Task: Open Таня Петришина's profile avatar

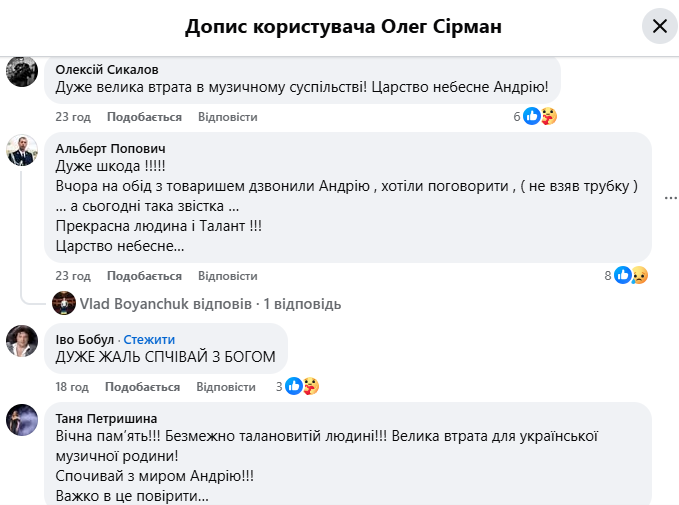Action: (x=22, y=420)
